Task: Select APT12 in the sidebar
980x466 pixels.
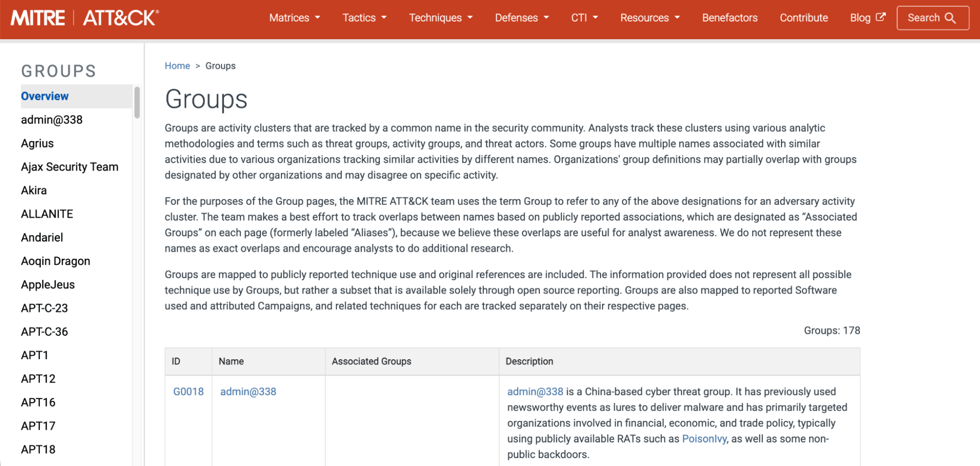Action: (38, 379)
